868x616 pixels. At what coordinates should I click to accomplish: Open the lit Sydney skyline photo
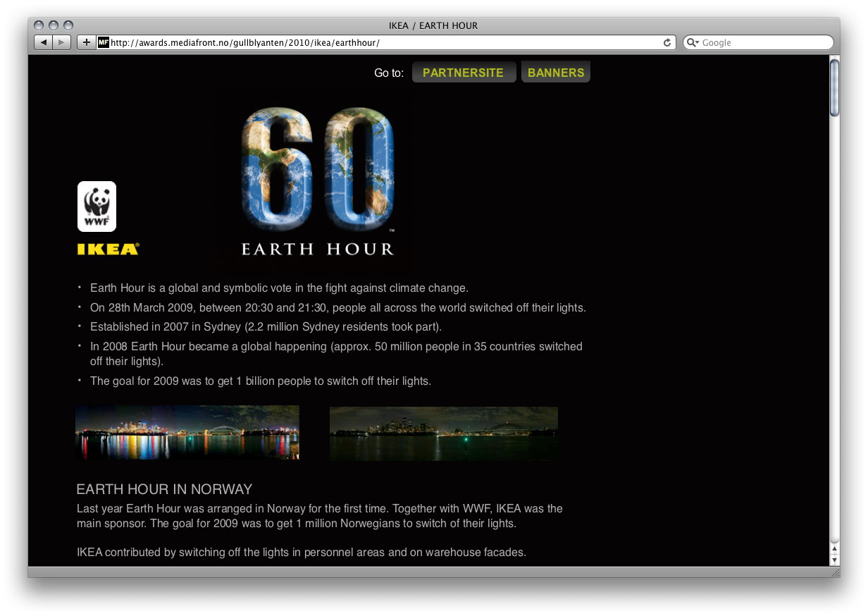pos(187,433)
